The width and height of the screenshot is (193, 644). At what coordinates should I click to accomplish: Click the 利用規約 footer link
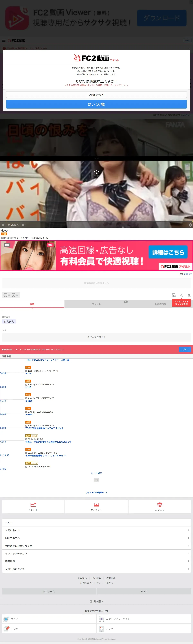[82, 578]
